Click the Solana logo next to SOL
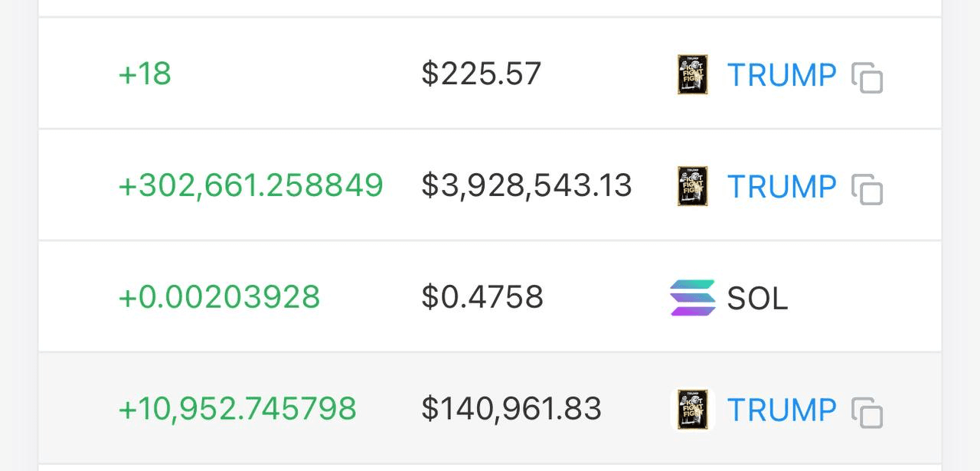980x471 pixels. (692, 298)
